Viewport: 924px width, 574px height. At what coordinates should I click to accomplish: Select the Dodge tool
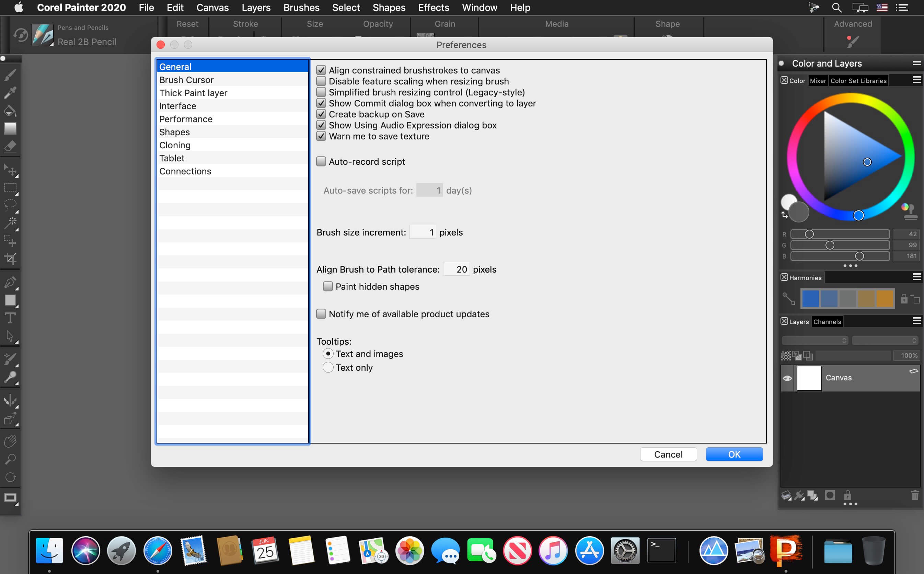[10, 377]
